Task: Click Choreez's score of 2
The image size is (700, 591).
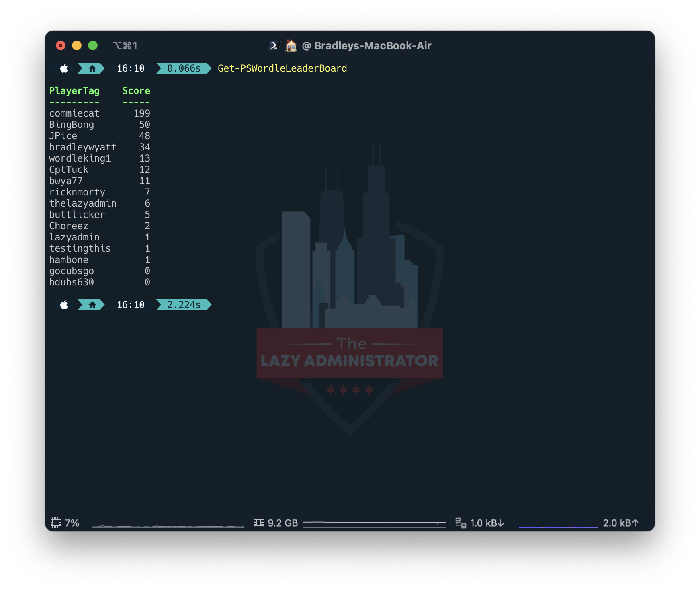Action: (147, 226)
